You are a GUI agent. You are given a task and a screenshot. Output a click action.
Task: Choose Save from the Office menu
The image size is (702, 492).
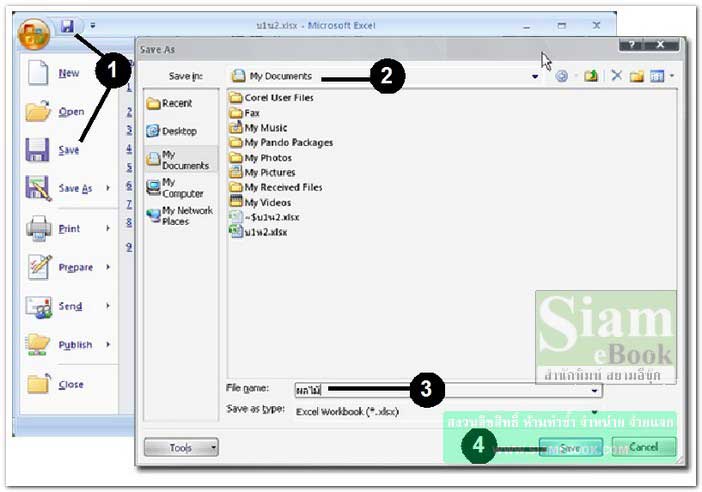point(68,150)
